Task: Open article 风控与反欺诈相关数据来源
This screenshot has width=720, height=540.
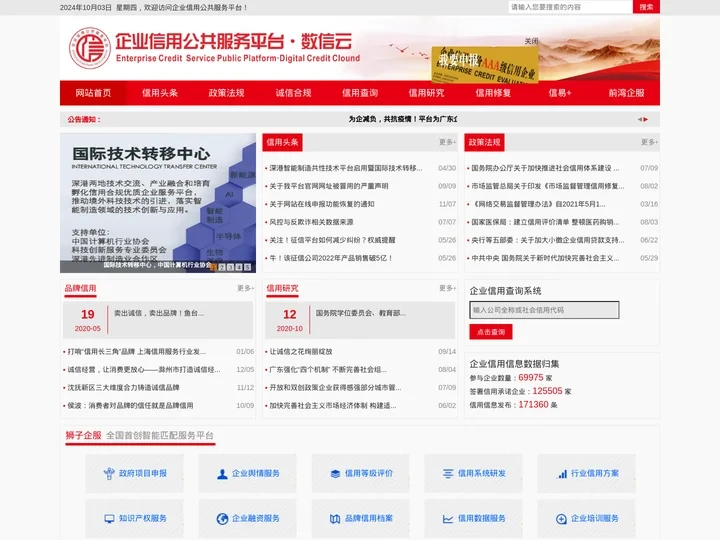Action: tap(311, 222)
